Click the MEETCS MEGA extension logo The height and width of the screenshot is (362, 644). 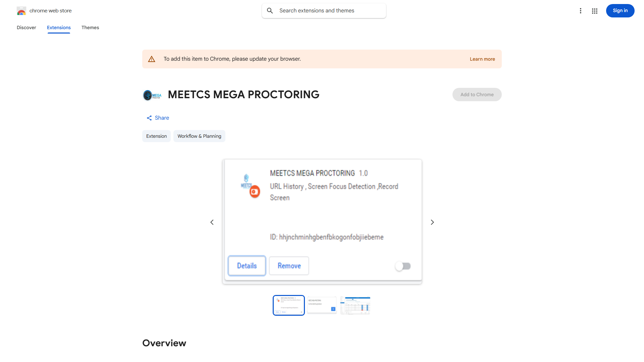coord(152,95)
